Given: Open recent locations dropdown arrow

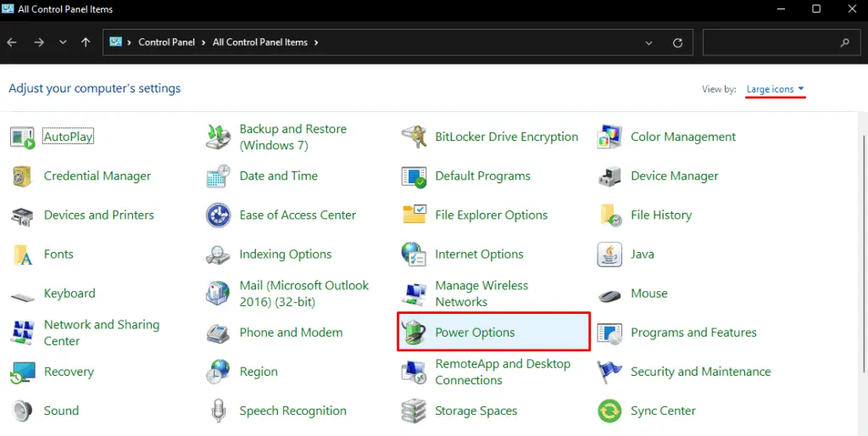Looking at the screenshot, I should [x=63, y=42].
